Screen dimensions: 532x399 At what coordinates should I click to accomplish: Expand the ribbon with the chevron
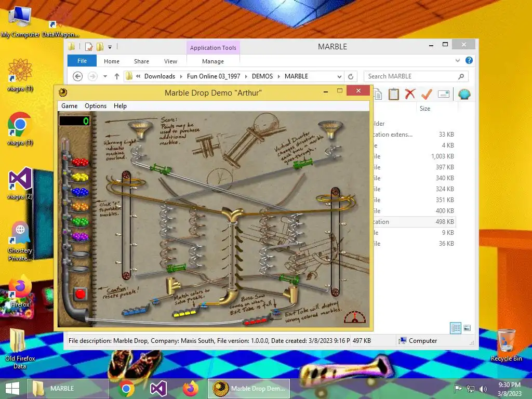click(x=458, y=60)
